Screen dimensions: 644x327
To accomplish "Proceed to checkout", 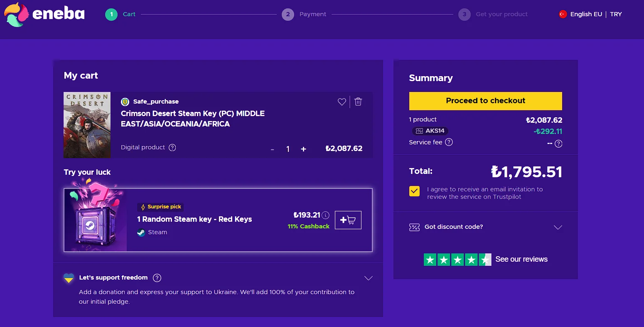I will pyautogui.click(x=486, y=101).
